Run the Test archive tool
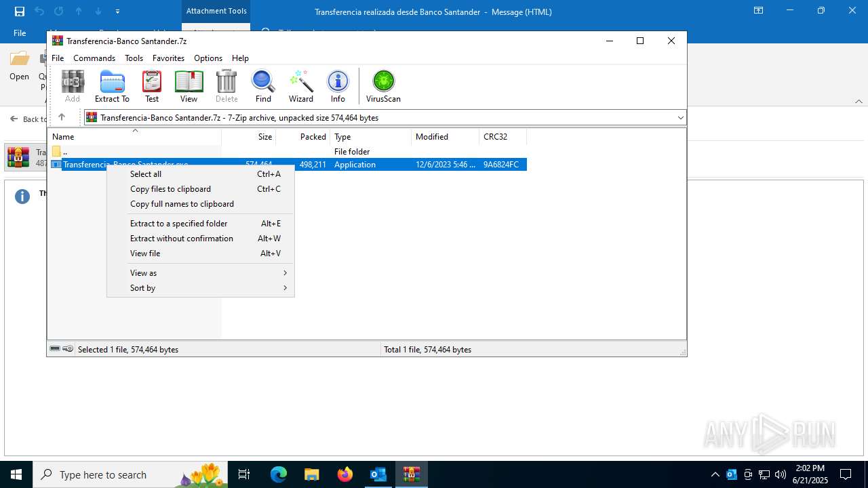 click(x=152, y=87)
